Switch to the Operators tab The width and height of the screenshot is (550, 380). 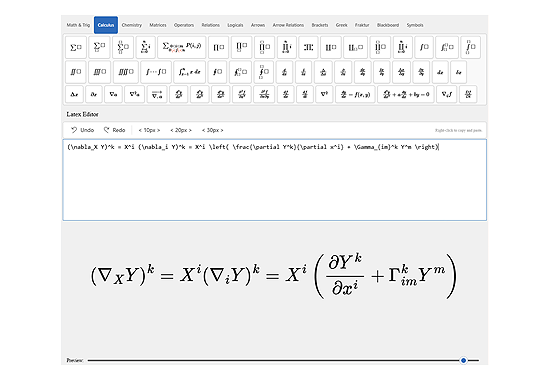184,25
